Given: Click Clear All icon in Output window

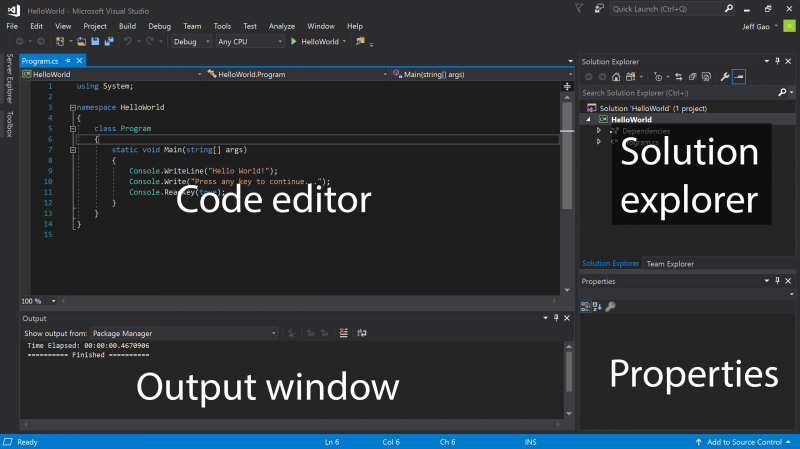Looking at the screenshot, I should pyautogui.click(x=343, y=333).
